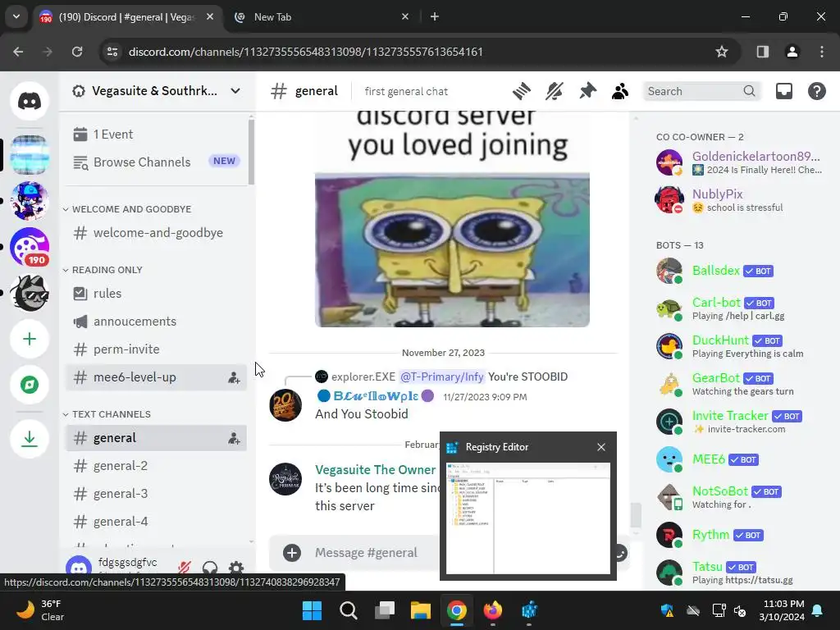The image size is (840, 630).
Task: Bookmark this page star icon
Action: [x=722, y=52]
